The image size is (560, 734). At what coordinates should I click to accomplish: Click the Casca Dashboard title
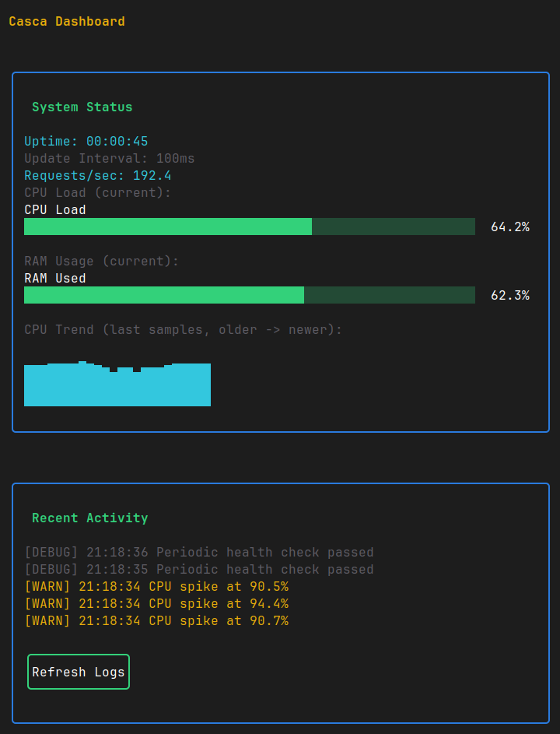66,21
